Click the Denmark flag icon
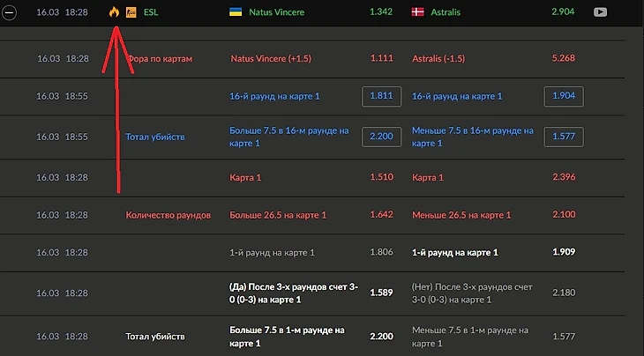This screenshot has height=356, width=644. (x=418, y=12)
